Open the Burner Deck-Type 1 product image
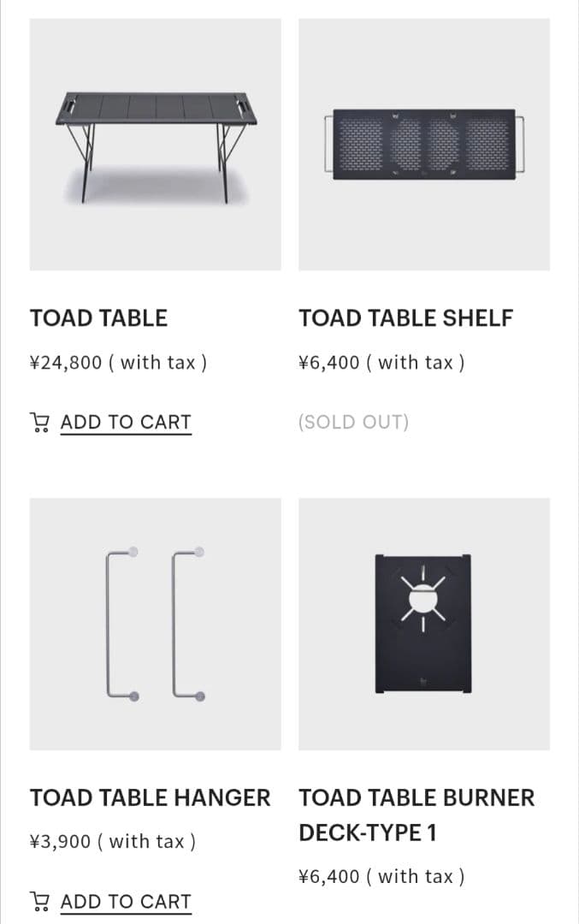 424,624
